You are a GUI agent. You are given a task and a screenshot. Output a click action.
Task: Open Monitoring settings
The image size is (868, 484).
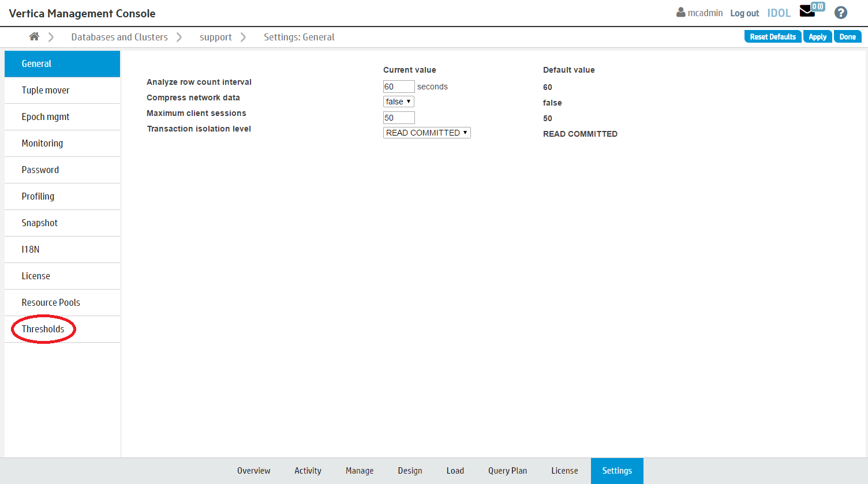coord(62,143)
